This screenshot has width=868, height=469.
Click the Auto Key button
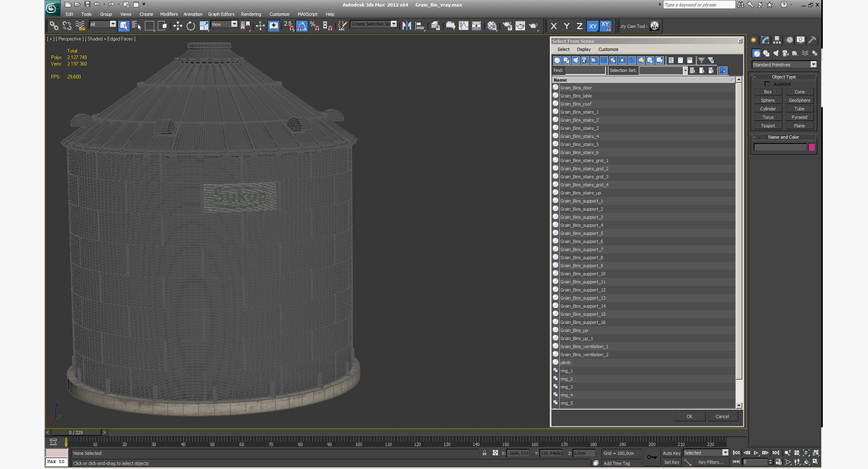click(x=672, y=453)
